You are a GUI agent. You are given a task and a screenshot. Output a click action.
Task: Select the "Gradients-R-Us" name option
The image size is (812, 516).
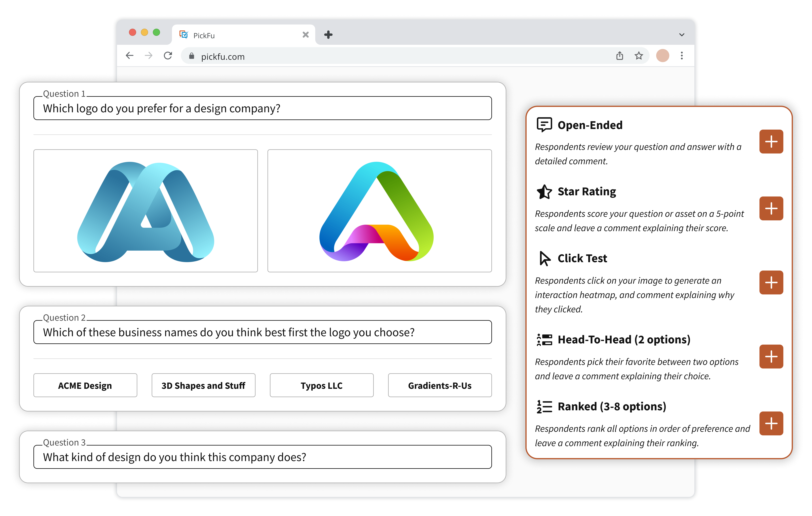coord(440,385)
